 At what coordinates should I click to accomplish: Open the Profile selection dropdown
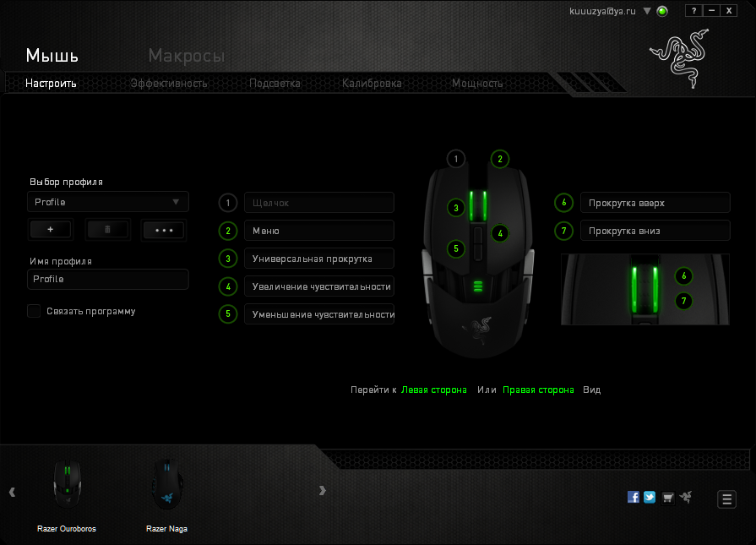pyautogui.click(x=107, y=202)
